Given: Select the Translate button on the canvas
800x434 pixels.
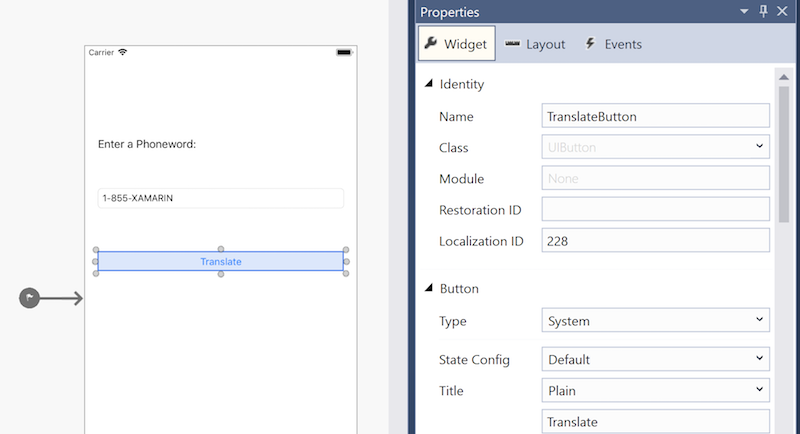Looking at the screenshot, I should click(x=220, y=261).
